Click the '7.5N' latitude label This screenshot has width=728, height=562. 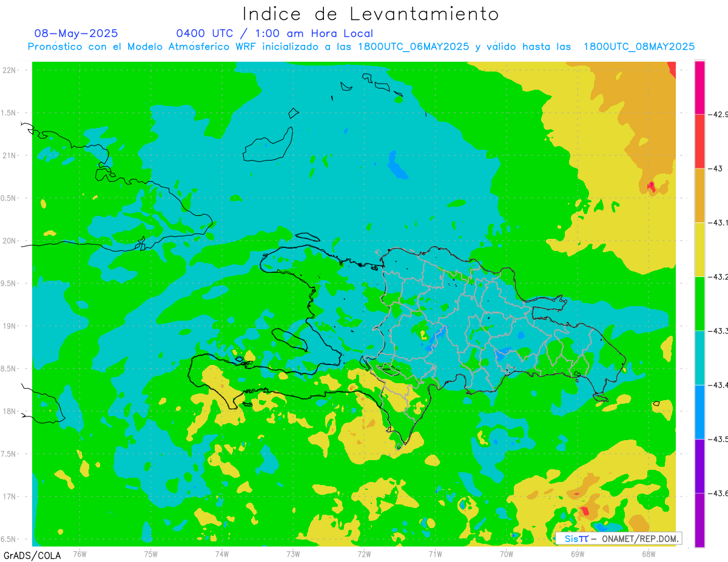point(7,454)
